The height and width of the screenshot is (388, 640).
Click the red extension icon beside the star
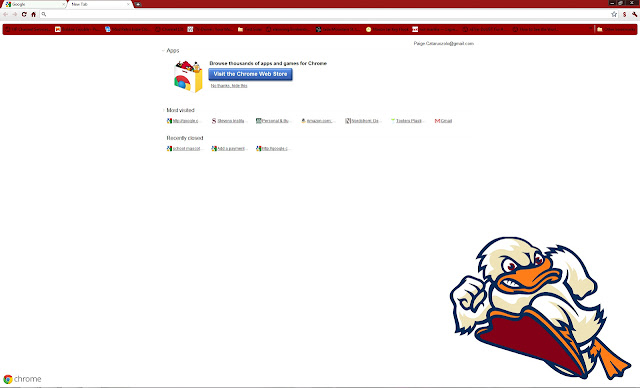coord(624,14)
